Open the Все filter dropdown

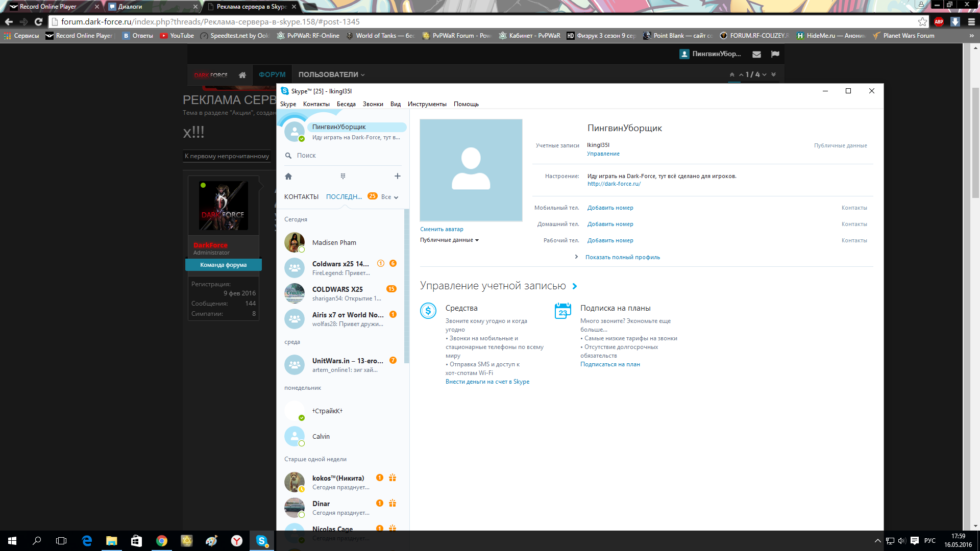[389, 197]
